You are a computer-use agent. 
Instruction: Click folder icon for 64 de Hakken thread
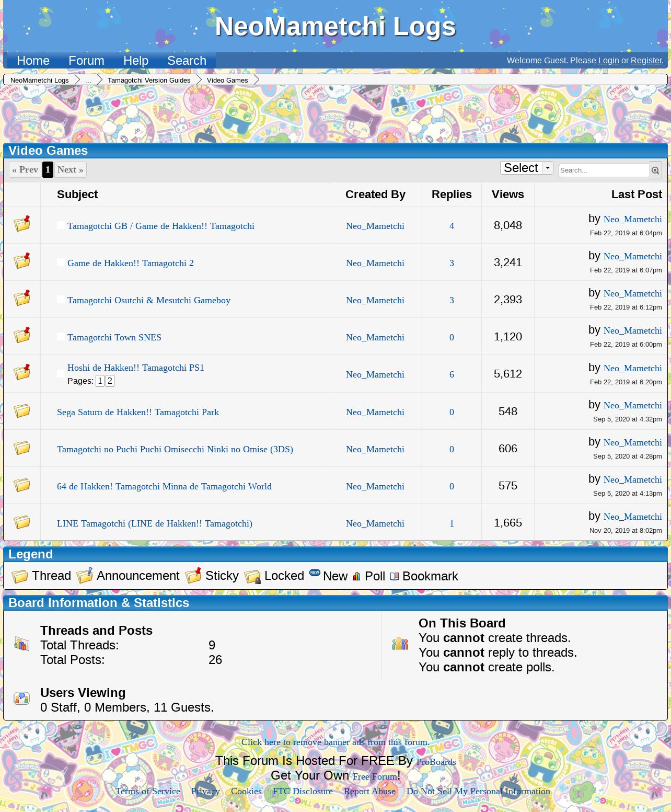point(22,485)
